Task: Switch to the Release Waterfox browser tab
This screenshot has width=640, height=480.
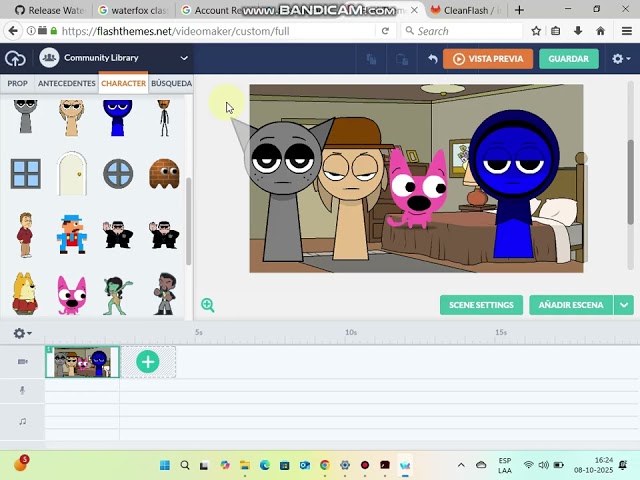Action: pos(49,10)
